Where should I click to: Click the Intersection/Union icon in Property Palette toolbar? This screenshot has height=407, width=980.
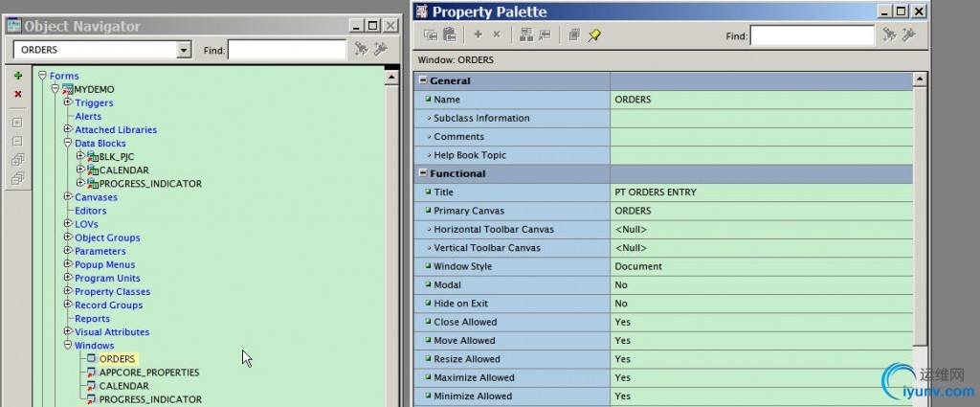(x=574, y=35)
